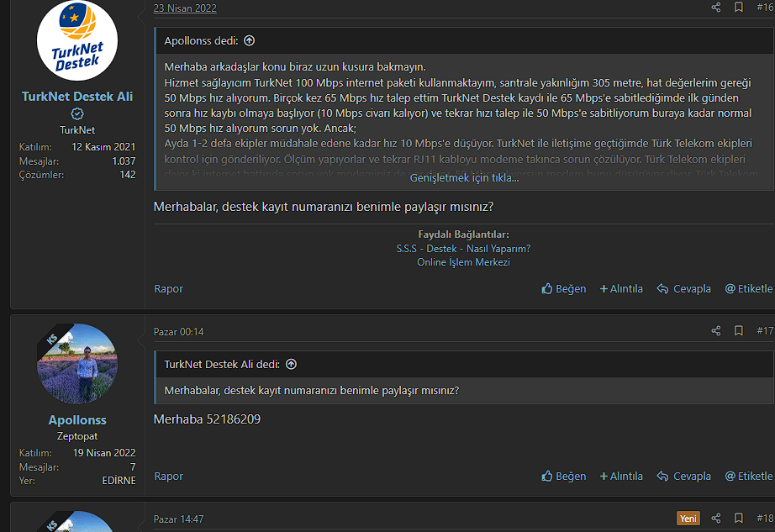The height and width of the screenshot is (532, 775).
Task: Open TurkNet Destek Ali username link
Action: click(x=77, y=97)
